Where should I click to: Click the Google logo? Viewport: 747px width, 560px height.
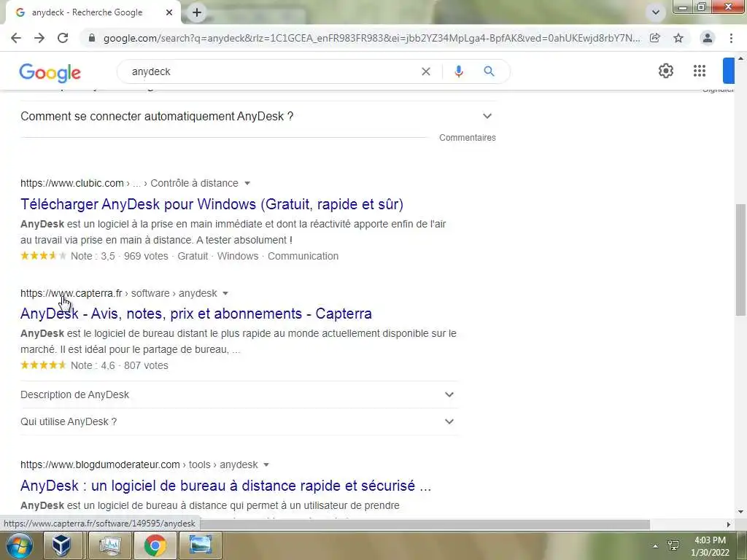pyautogui.click(x=50, y=72)
